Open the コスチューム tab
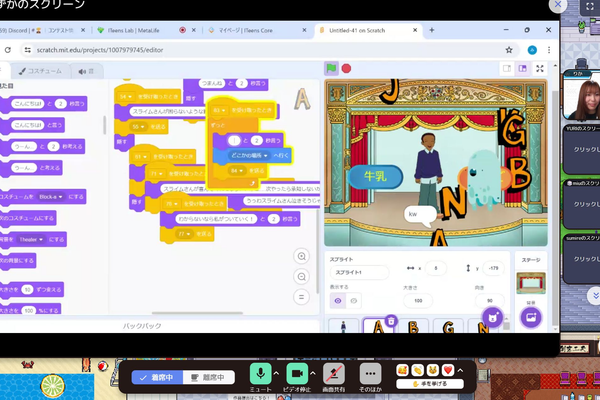The height and width of the screenshot is (400, 600). click(41, 71)
